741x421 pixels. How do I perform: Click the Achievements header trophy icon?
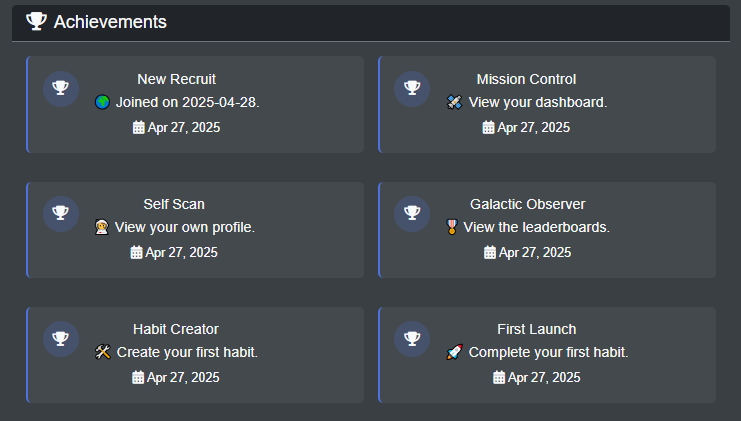pyautogui.click(x=36, y=21)
